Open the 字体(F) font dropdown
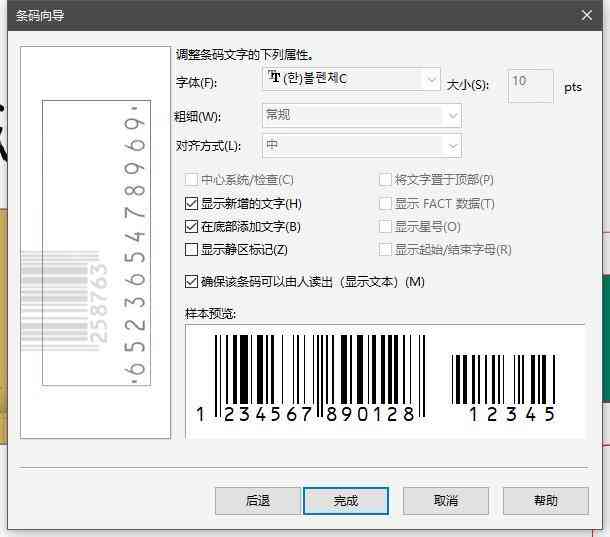Image resolution: width=610 pixels, height=537 pixels. tap(351, 79)
